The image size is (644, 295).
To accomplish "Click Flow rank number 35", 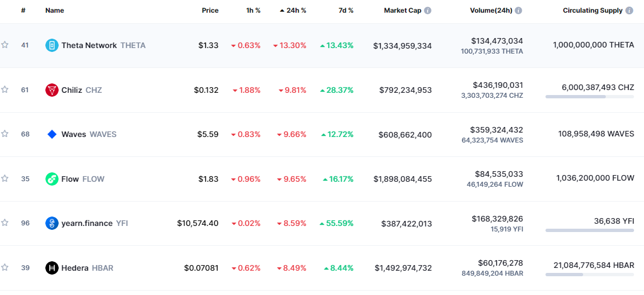I will tap(25, 179).
